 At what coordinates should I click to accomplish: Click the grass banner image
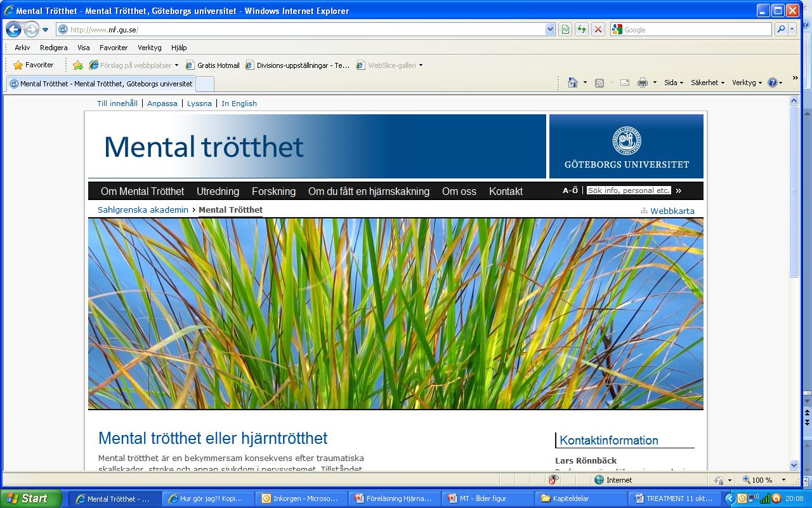coord(396,314)
